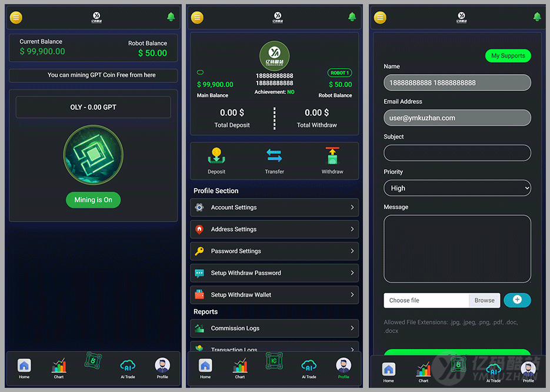
Task: Open yellow hamburger menu on support screen
Action: pyautogui.click(x=380, y=17)
